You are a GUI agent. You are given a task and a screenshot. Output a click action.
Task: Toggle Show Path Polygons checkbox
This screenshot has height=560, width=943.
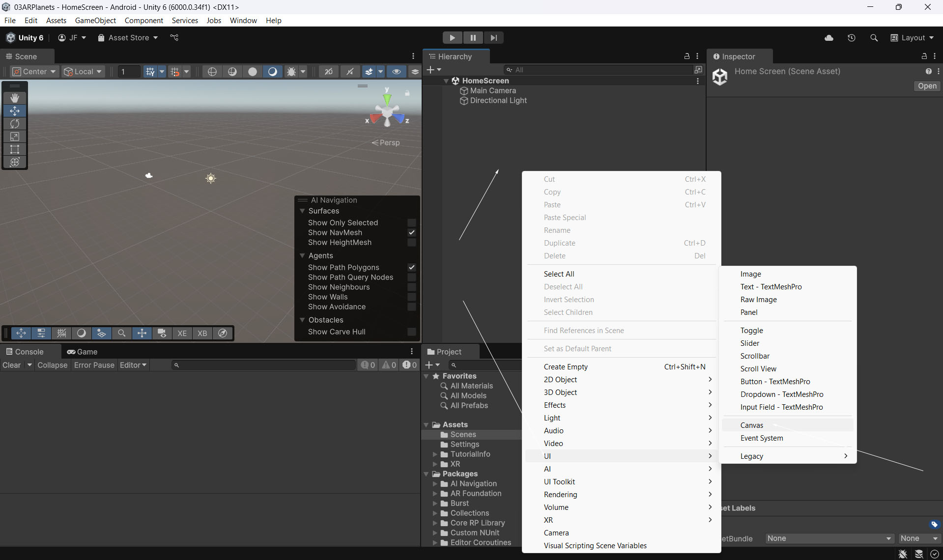(412, 268)
